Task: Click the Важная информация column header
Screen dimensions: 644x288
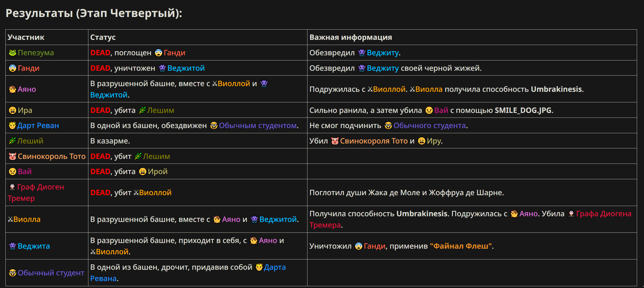Action: tap(351, 37)
